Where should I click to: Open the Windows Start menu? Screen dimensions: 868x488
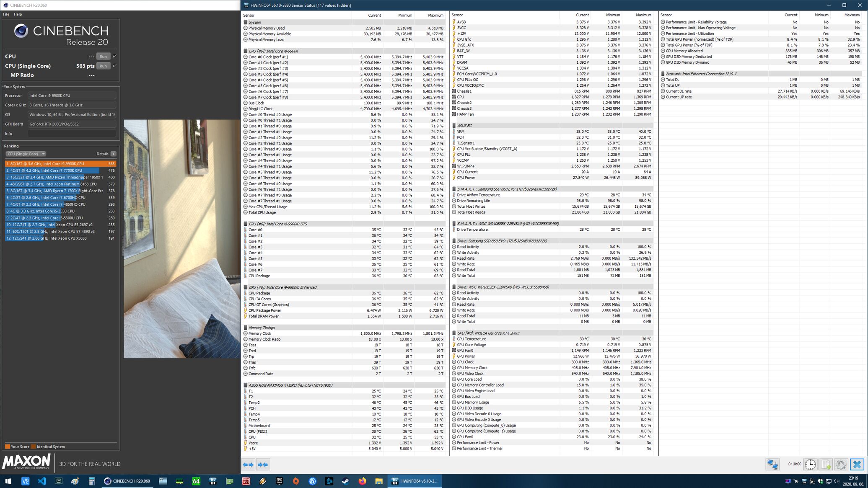(x=8, y=481)
